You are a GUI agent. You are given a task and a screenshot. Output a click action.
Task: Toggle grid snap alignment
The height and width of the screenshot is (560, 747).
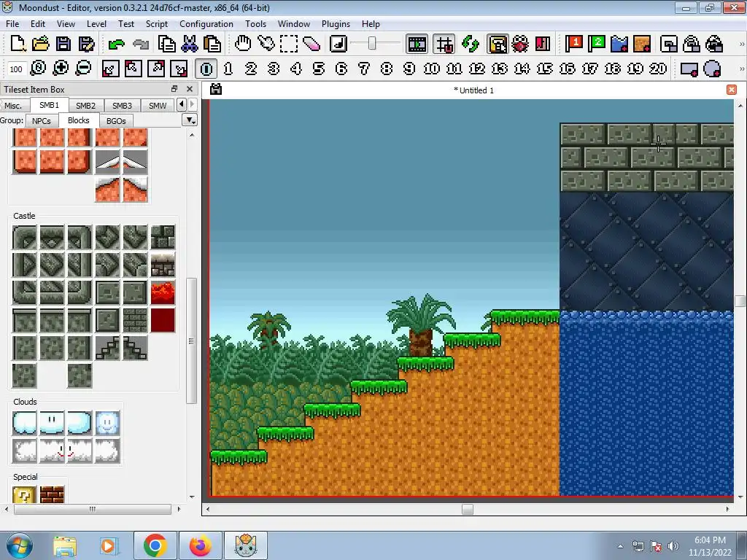coord(444,44)
